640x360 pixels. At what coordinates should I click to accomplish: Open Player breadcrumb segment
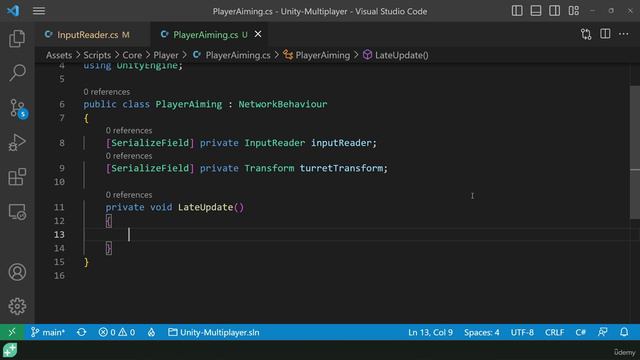(166, 55)
